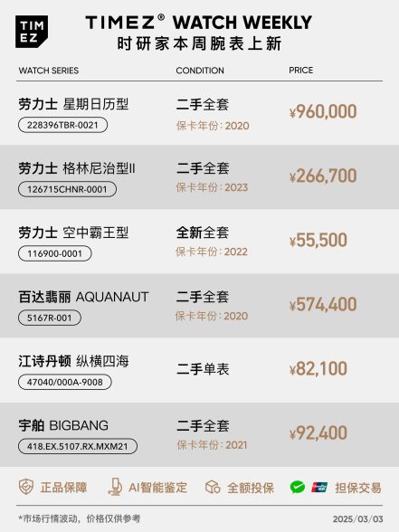The image size is (399, 532).
Task: Open the 宇舶 BIGBANG listing title
Action: tap(63, 425)
